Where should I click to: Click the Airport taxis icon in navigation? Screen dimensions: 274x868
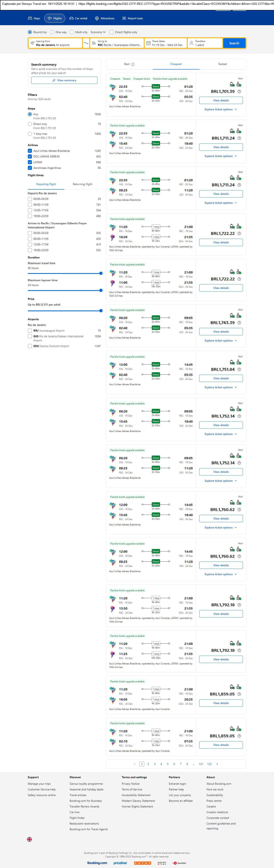(124, 18)
